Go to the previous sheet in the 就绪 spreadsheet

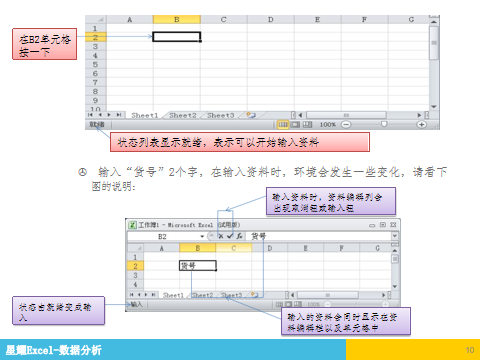pyautogui.click(x=100, y=115)
